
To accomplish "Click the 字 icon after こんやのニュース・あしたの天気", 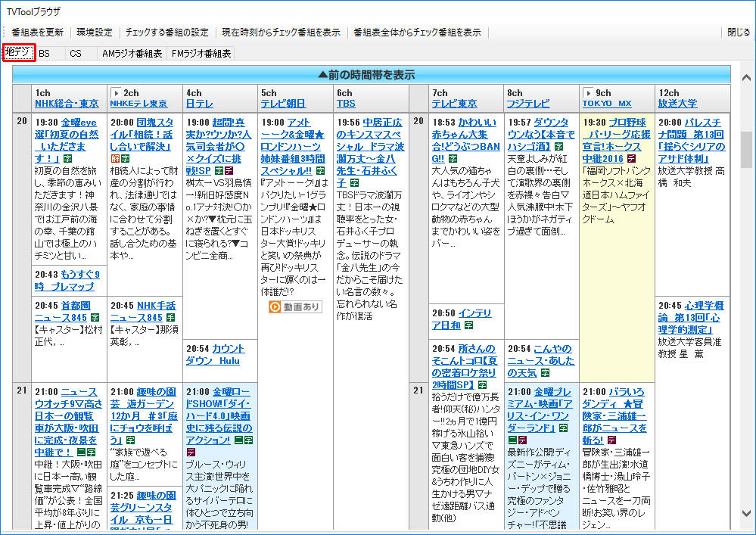I will [545, 373].
